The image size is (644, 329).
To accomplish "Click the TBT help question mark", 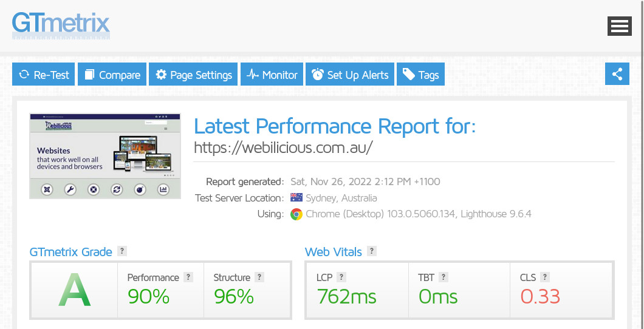I will coord(443,277).
